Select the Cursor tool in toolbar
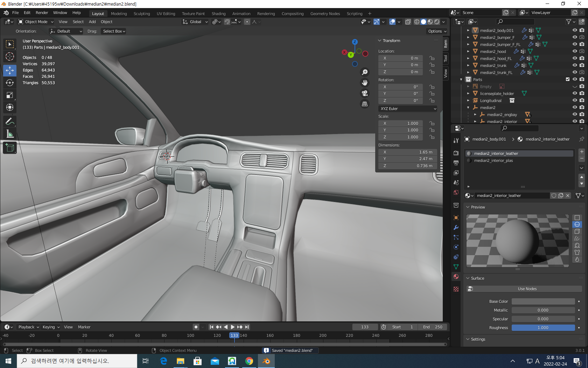 coord(10,56)
